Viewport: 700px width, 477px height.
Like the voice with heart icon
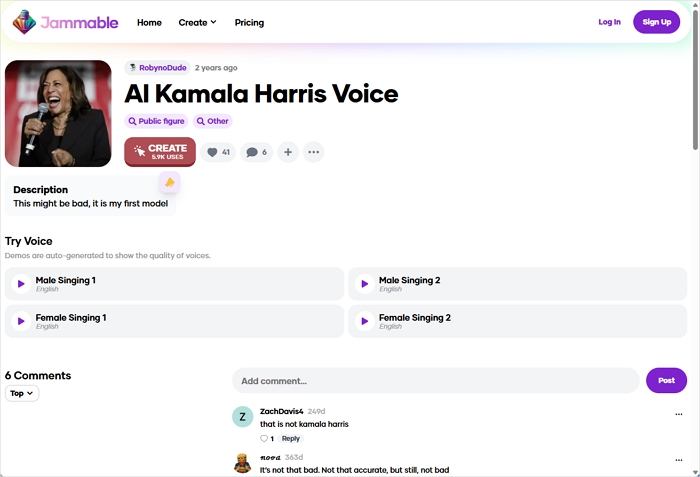[218, 152]
